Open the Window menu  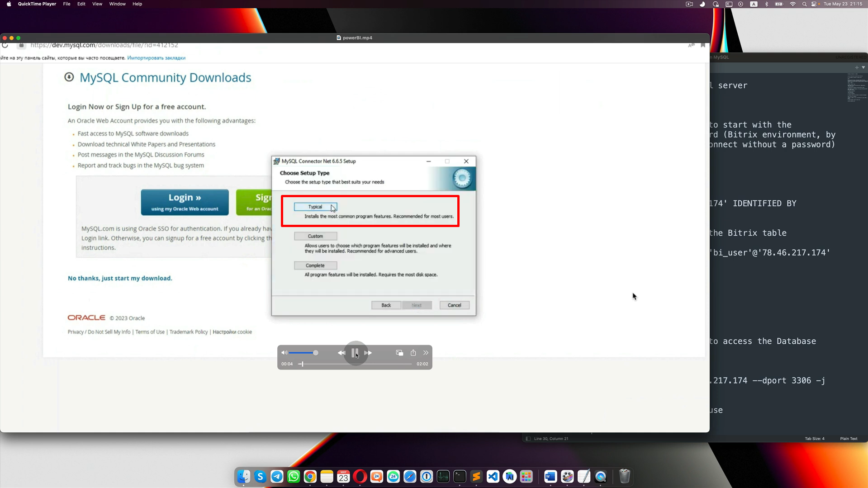click(117, 4)
